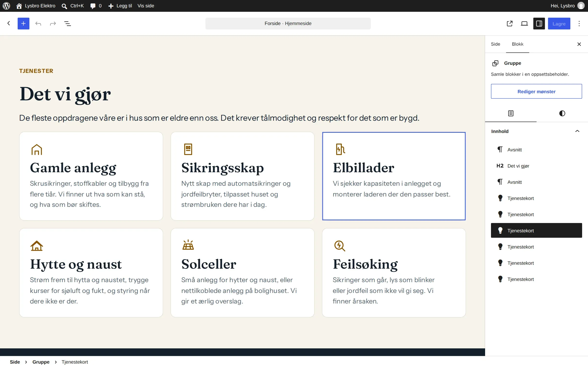This screenshot has width=588, height=368.
Task: Click the Feilsøking magnifier bolt icon
Action: [340, 246]
